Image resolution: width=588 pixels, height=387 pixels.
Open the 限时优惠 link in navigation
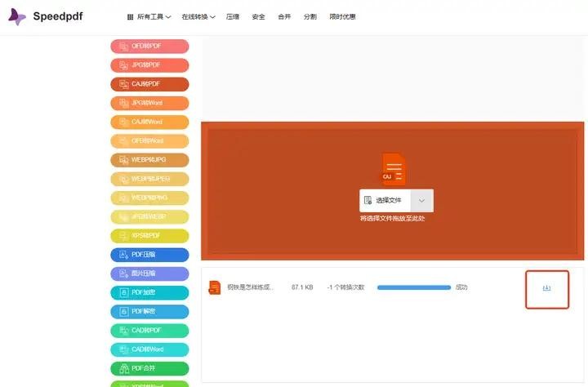pos(342,16)
